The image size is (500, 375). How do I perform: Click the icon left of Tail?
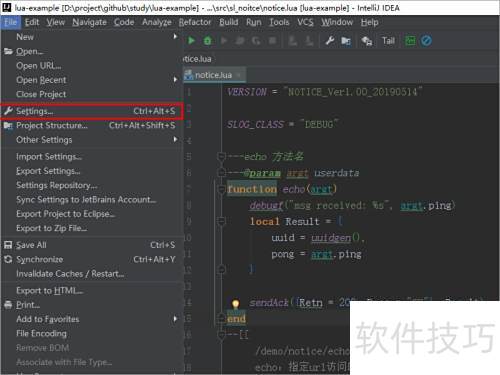click(367, 41)
